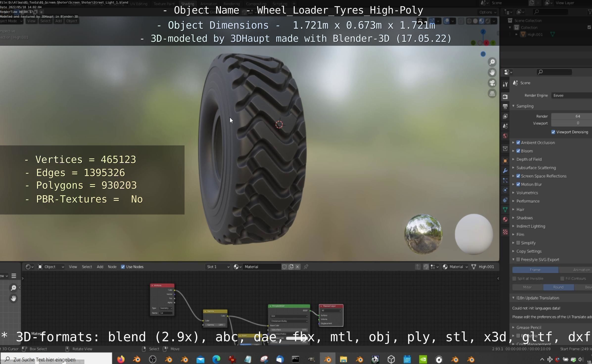Duplicate material with new material icon
Image resolution: width=592 pixels, height=364 pixels.
(291, 267)
